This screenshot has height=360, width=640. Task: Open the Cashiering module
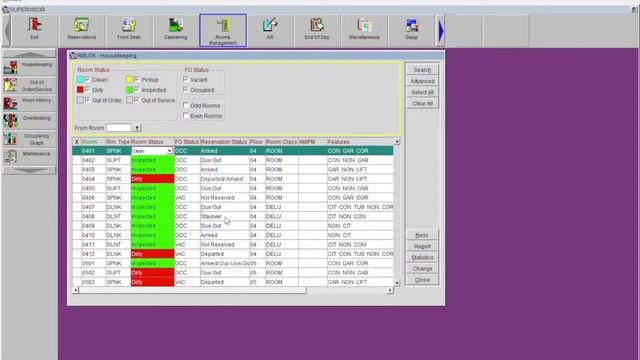pos(176,30)
